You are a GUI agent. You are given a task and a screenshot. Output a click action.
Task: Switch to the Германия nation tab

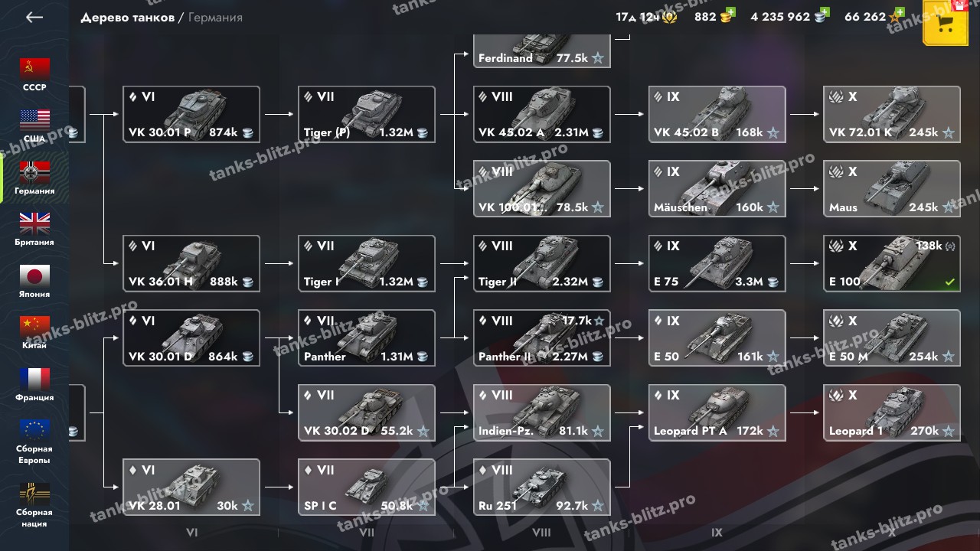pos(34,178)
